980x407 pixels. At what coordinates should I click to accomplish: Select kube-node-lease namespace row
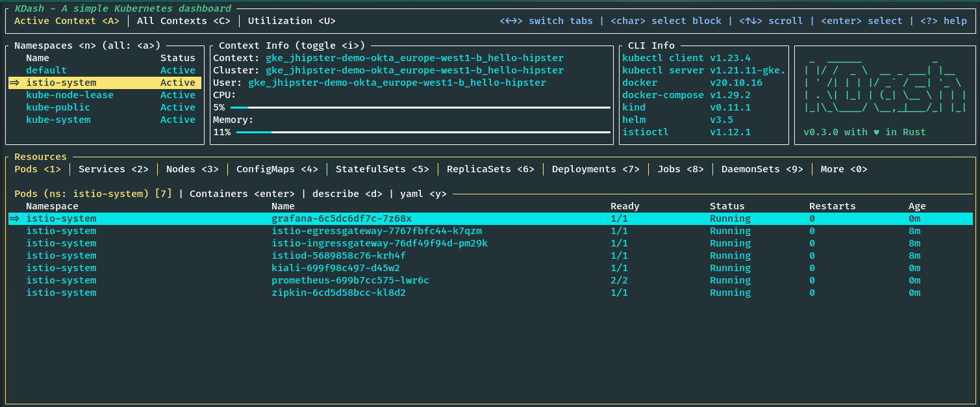pyautogui.click(x=69, y=95)
